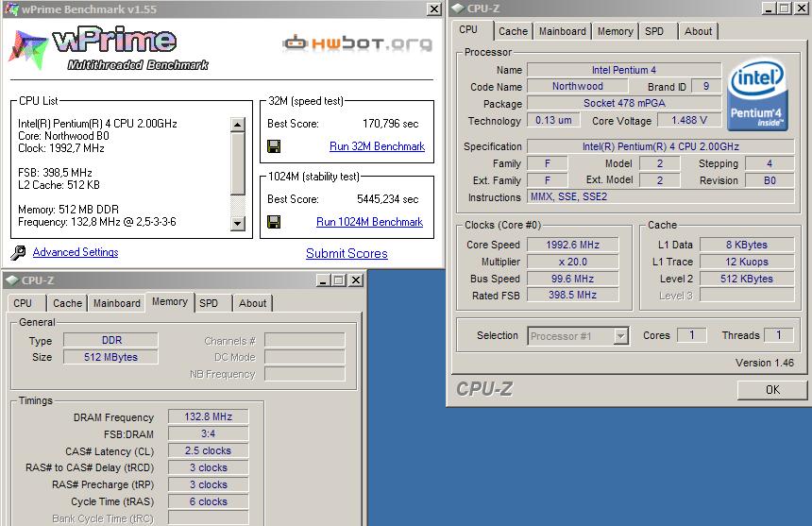Screen dimensions: 812x526
Task: Click the wPrime logo graphic
Action: [x=109, y=49]
